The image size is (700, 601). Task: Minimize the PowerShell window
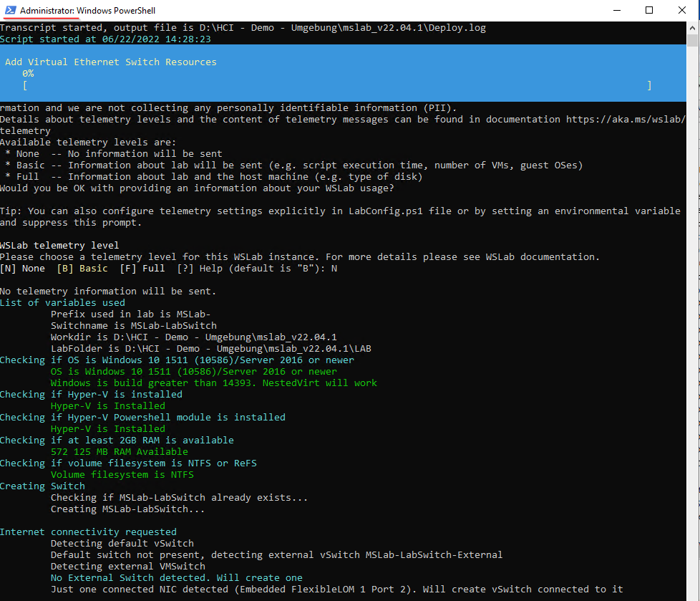click(x=617, y=10)
